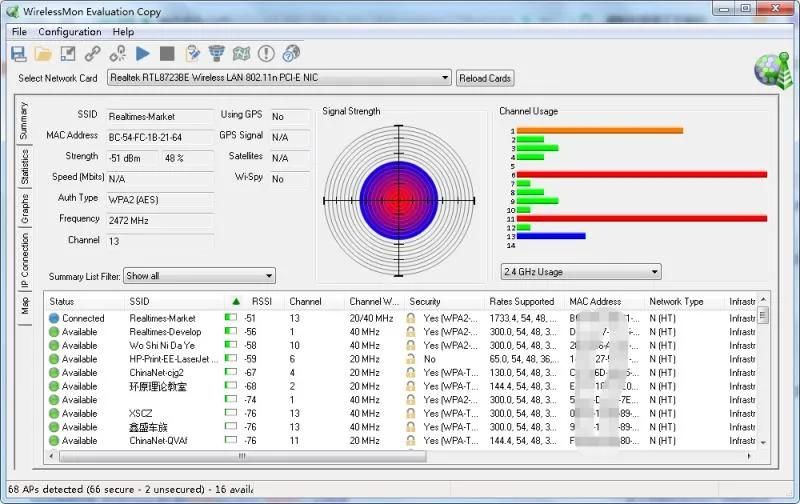Click the clipboard pencil options icon

192,54
